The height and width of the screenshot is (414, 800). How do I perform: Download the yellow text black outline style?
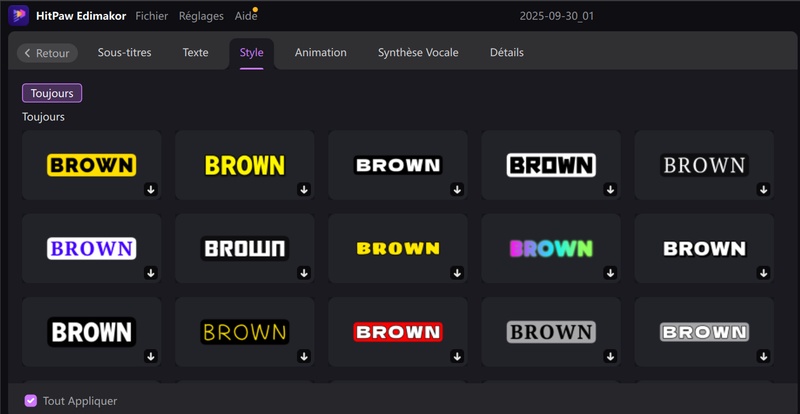click(x=303, y=188)
